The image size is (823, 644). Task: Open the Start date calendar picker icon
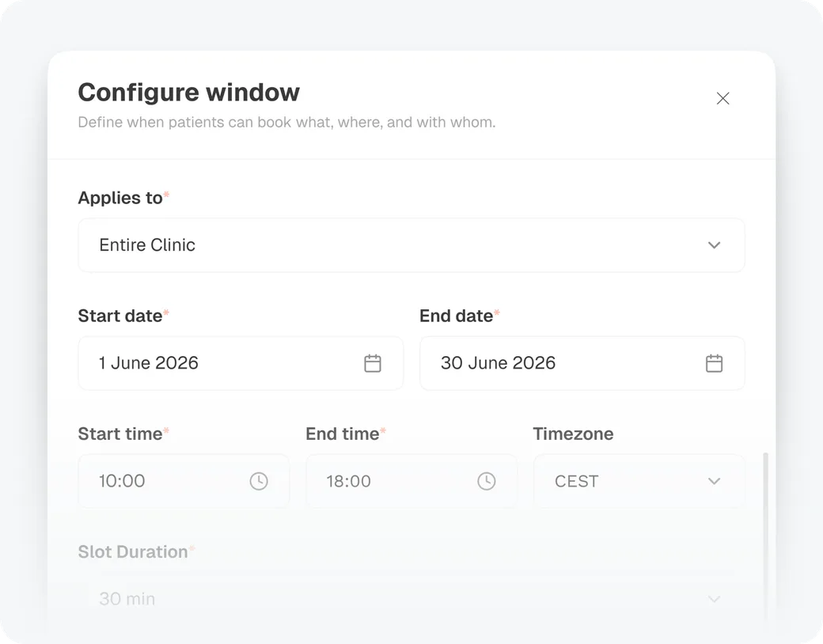pos(373,363)
